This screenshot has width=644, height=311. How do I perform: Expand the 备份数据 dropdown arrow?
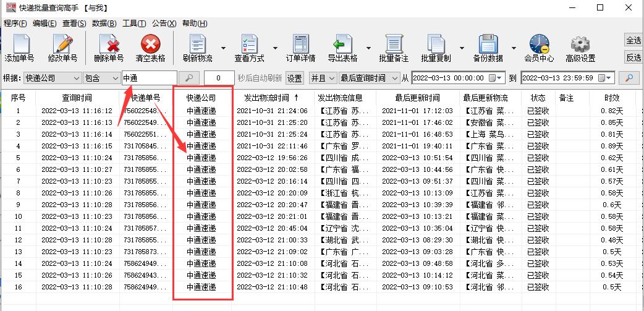514,48
